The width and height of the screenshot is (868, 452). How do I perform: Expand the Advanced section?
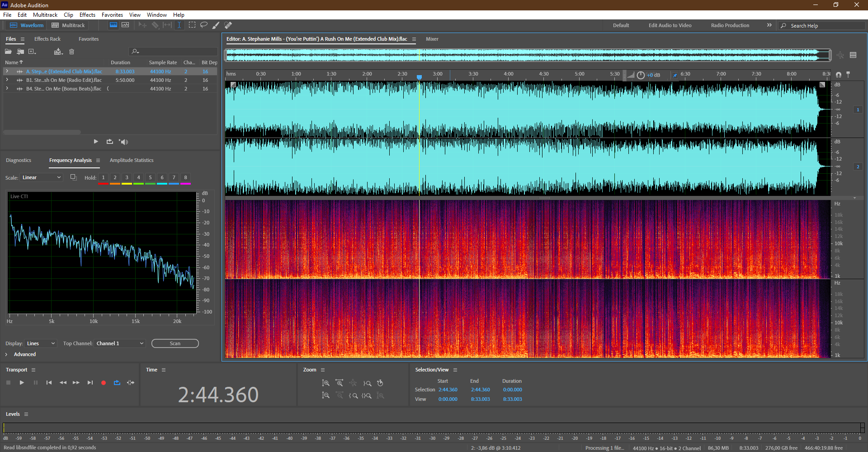click(x=6, y=354)
